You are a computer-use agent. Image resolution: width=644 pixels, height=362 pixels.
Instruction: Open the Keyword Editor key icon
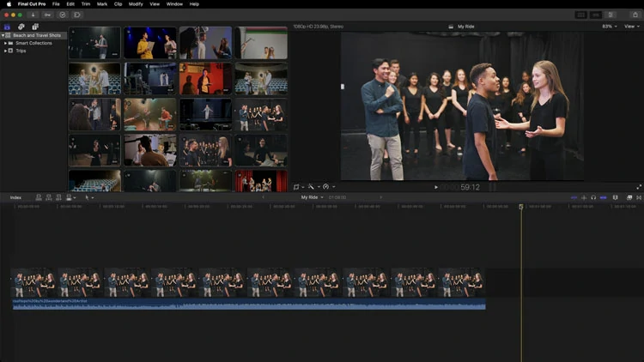pyautogui.click(x=47, y=15)
